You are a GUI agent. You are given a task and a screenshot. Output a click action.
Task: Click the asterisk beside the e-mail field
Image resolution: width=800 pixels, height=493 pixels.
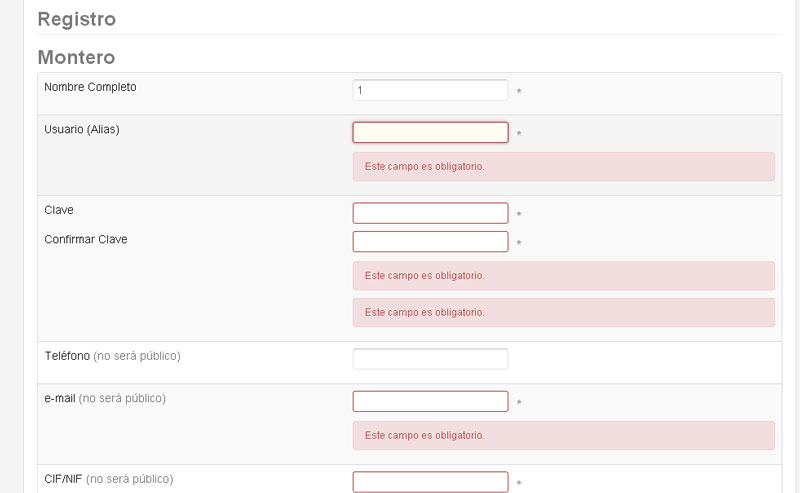(x=519, y=403)
